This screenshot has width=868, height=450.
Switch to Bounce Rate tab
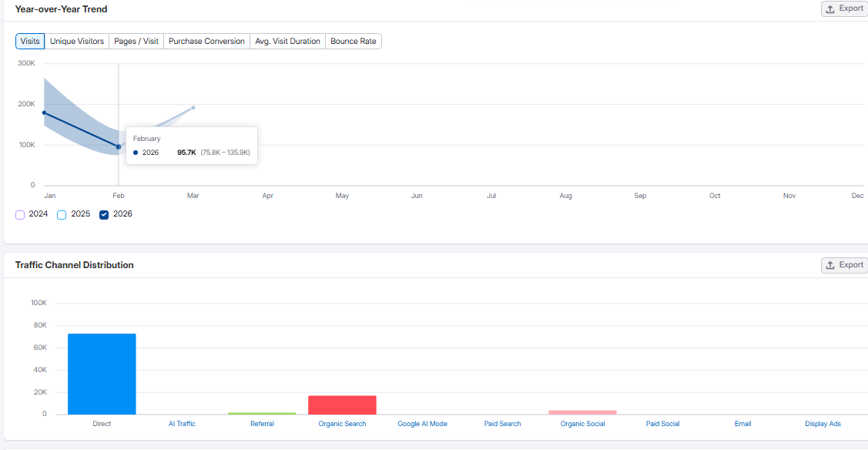click(x=354, y=42)
